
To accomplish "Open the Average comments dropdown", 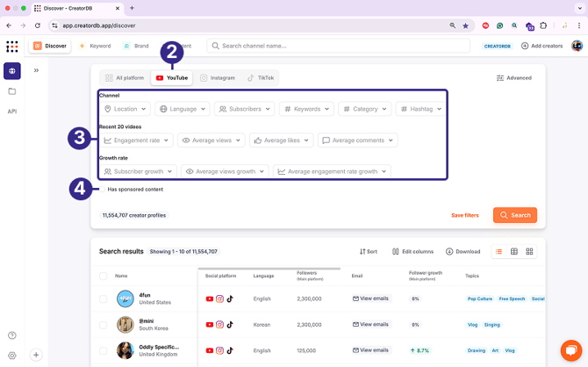I will [358, 140].
